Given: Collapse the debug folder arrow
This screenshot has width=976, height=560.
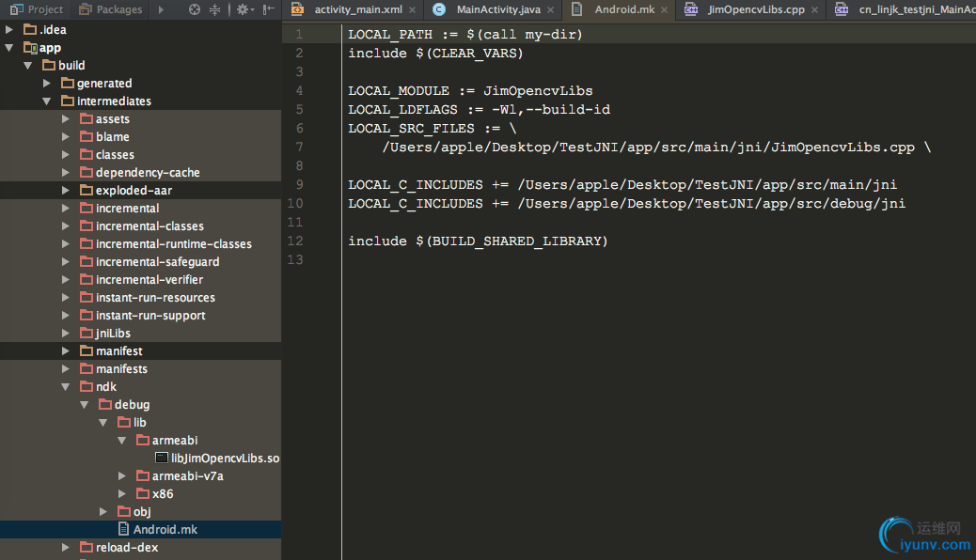Looking at the screenshot, I should tap(84, 404).
